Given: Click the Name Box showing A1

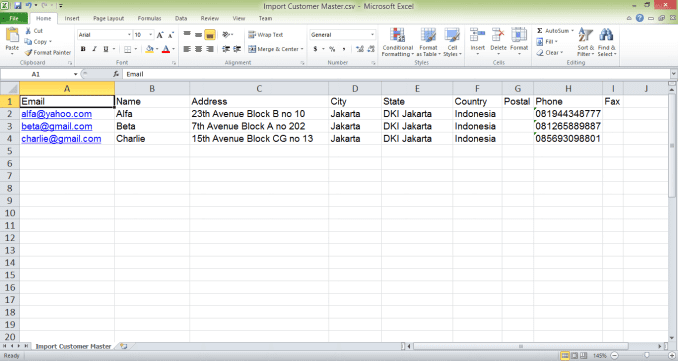Looking at the screenshot, I should click(x=36, y=74).
